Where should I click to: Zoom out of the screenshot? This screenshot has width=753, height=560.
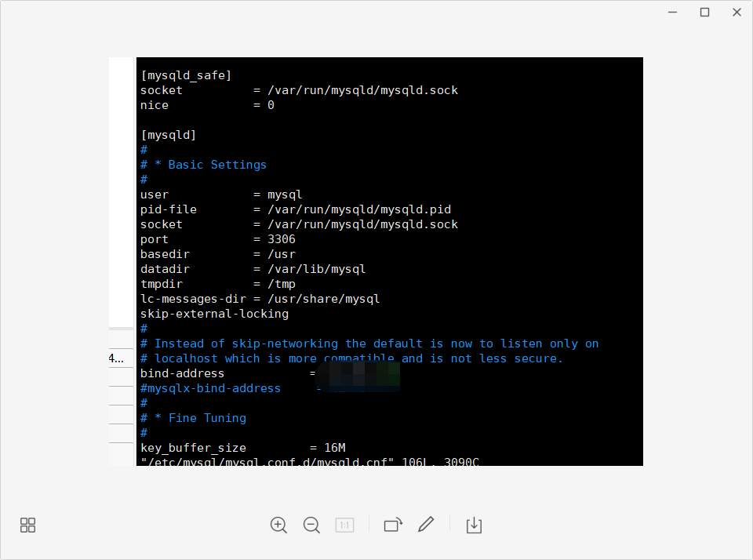(x=311, y=525)
